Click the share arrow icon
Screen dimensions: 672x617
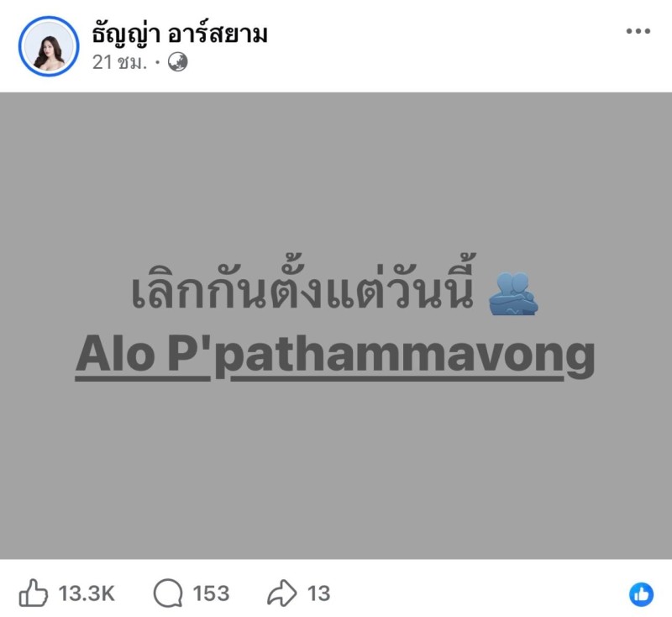click(281, 593)
